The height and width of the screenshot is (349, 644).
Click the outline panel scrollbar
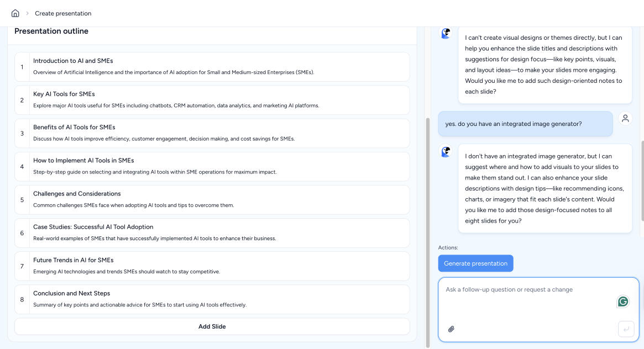coord(427,232)
